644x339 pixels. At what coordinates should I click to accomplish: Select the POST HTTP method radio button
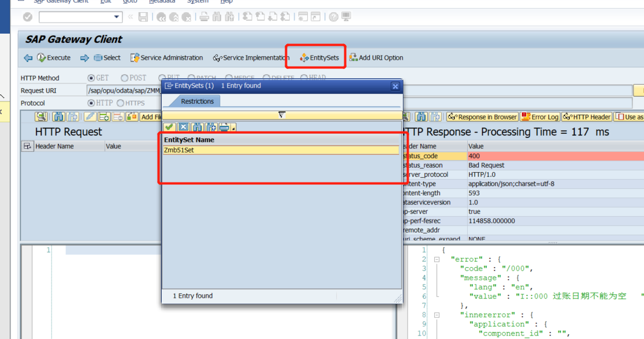click(125, 78)
